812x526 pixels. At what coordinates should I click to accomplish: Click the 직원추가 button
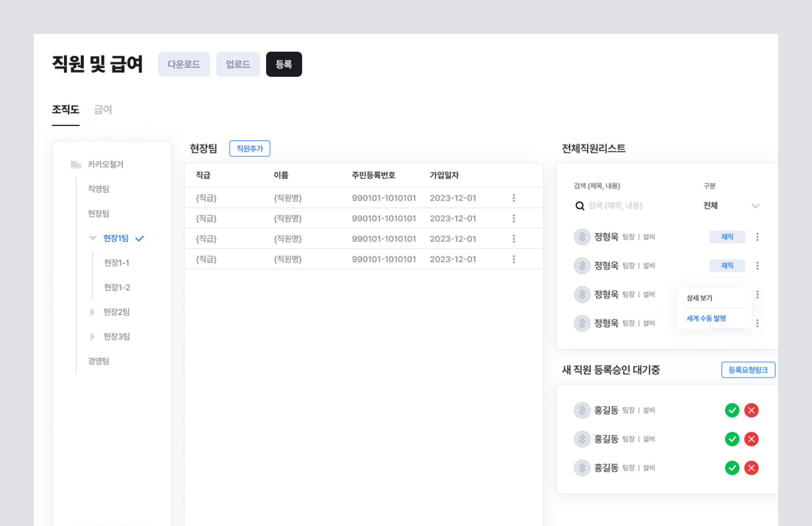coord(250,148)
